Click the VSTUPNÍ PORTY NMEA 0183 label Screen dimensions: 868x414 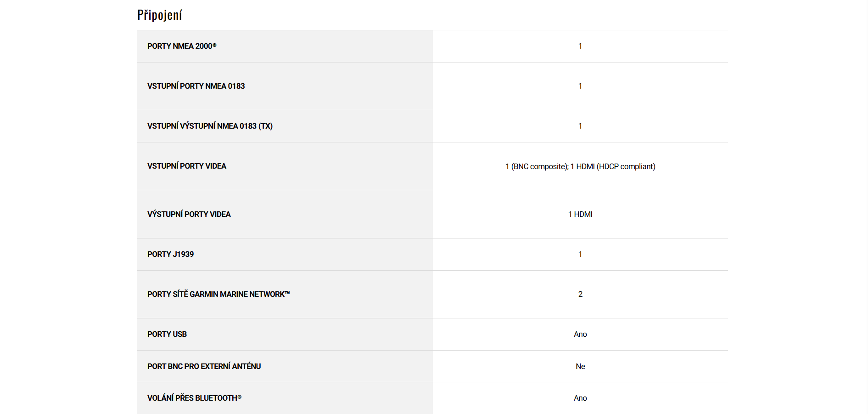196,86
